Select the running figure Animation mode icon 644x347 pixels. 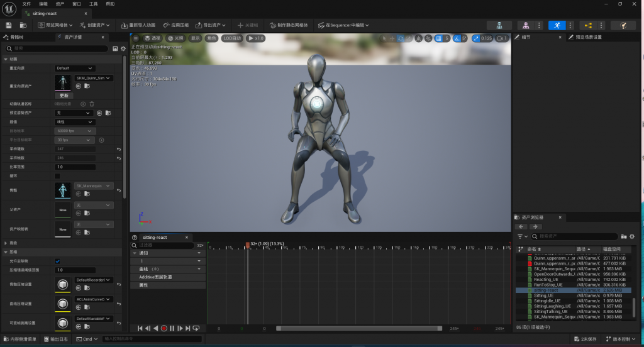[x=557, y=26]
